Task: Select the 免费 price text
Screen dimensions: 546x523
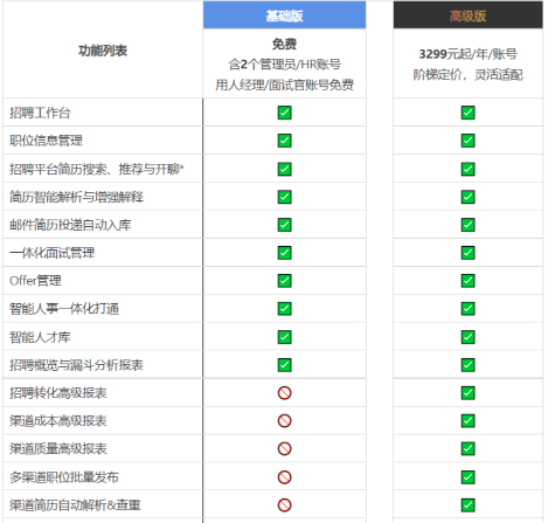Action: point(284,44)
